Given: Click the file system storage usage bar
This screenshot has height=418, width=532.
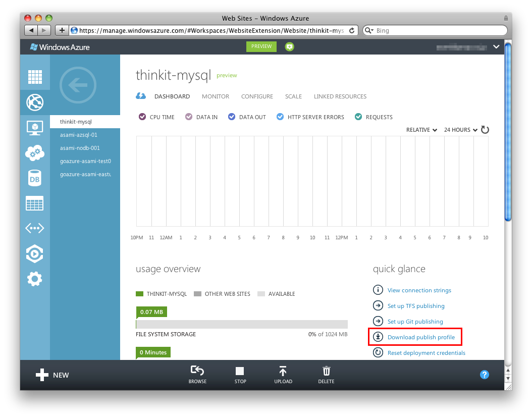Looking at the screenshot, I should [x=242, y=324].
